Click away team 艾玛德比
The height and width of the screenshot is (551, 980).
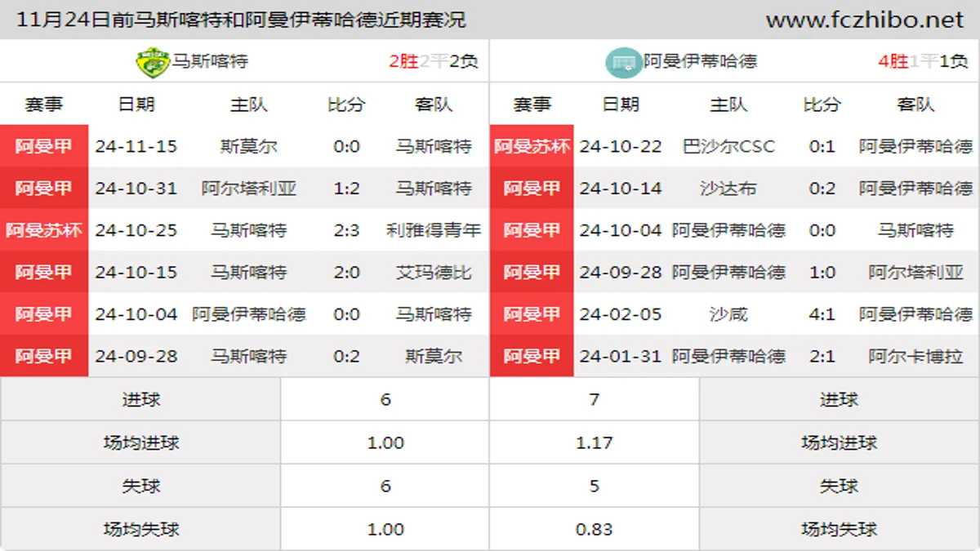coord(434,272)
